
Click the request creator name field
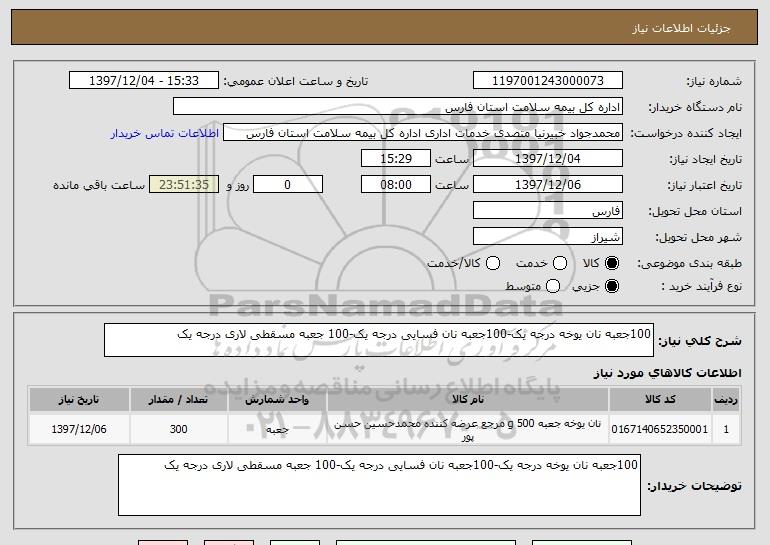423,133
